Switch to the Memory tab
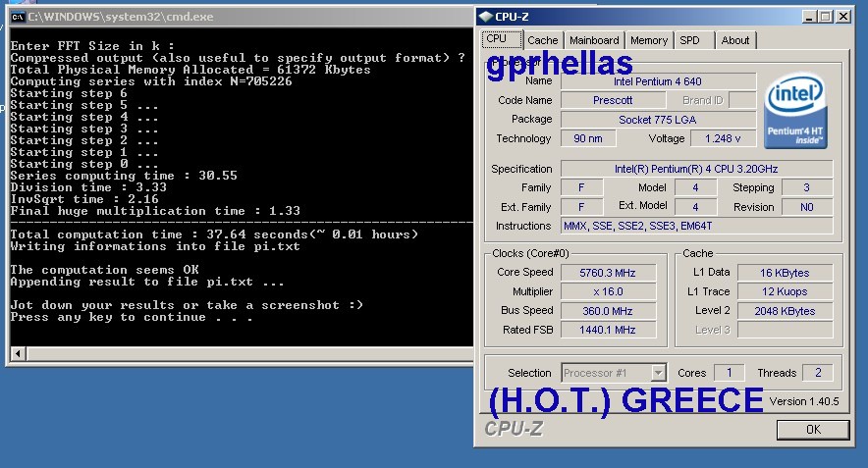 click(x=649, y=40)
